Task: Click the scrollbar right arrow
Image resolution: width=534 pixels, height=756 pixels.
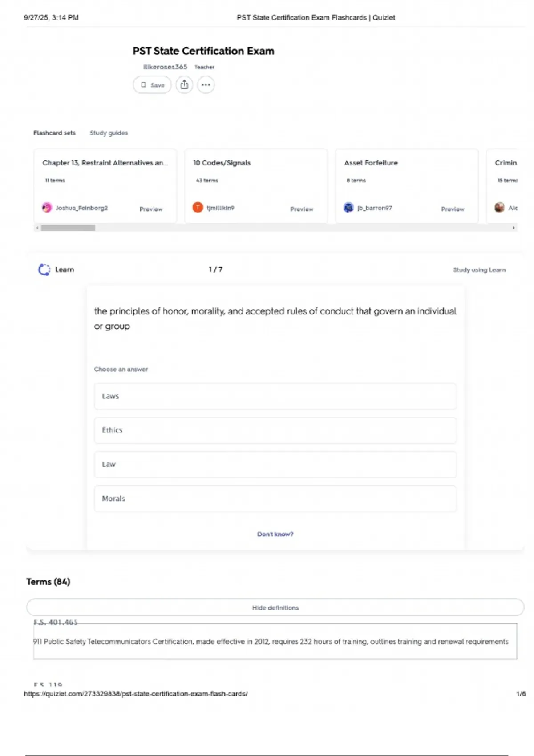Action: [x=514, y=228]
